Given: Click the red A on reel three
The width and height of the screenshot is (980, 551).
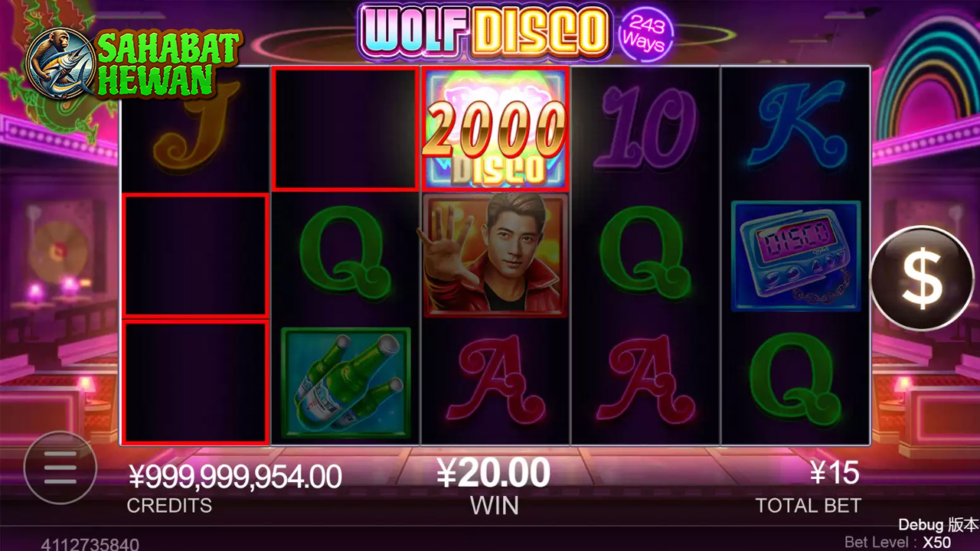Looking at the screenshot, I should (x=496, y=382).
